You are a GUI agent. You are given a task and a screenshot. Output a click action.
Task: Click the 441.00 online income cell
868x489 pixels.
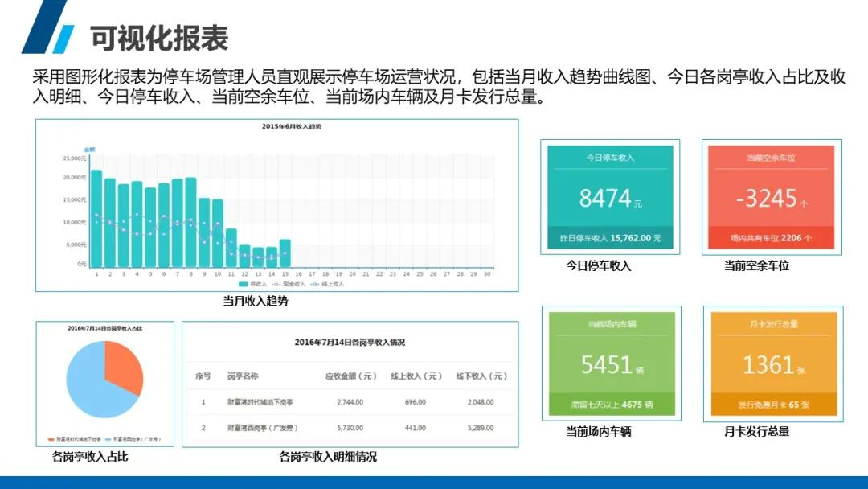click(x=416, y=428)
